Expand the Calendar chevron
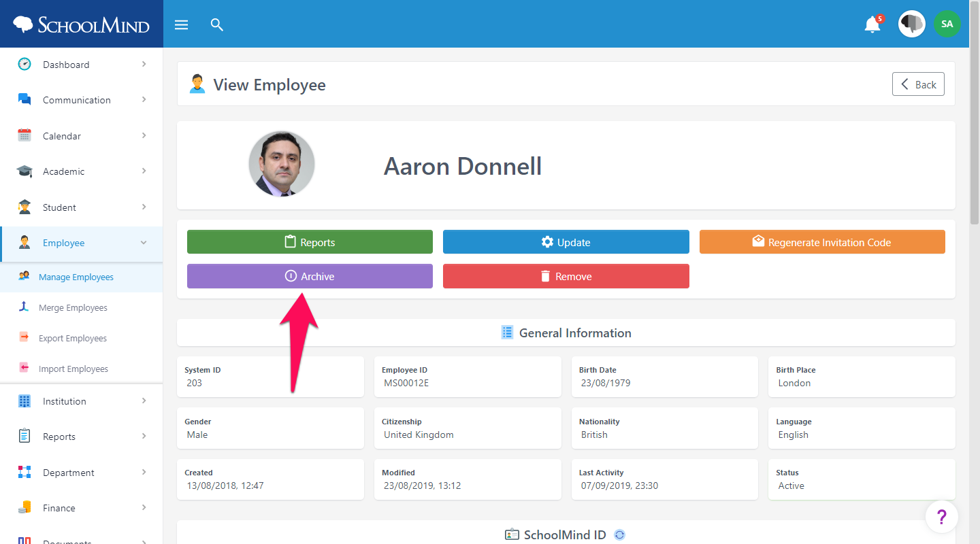The image size is (980, 544). coord(144,135)
